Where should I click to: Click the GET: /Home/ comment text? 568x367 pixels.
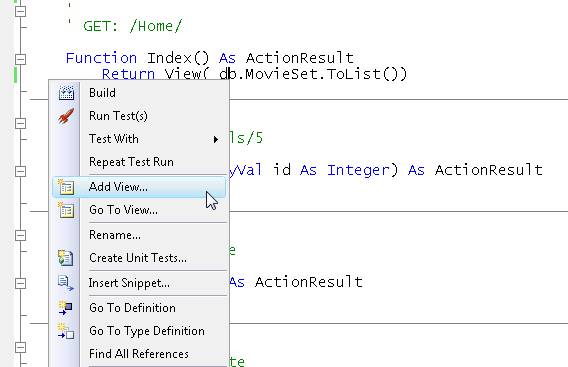pos(133,26)
